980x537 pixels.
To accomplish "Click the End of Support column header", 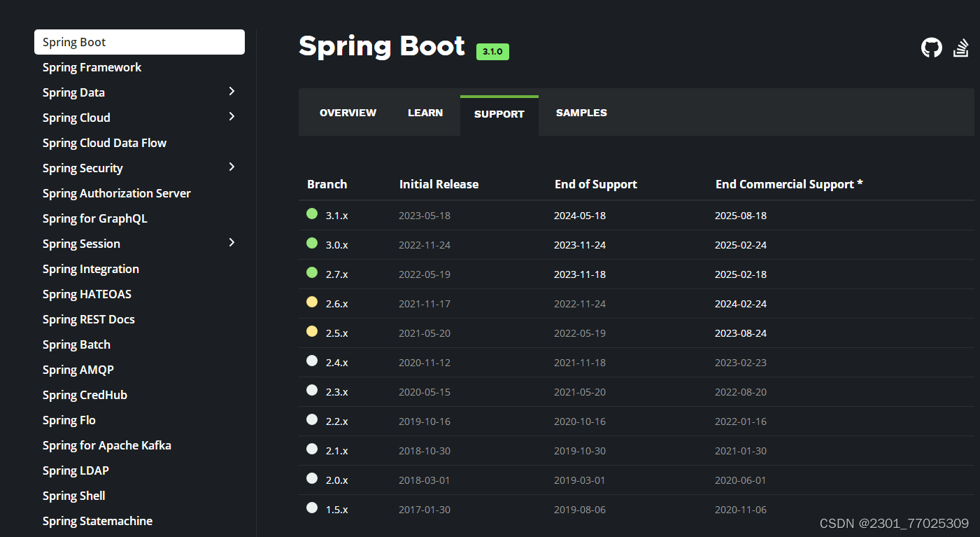I will 595,184.
